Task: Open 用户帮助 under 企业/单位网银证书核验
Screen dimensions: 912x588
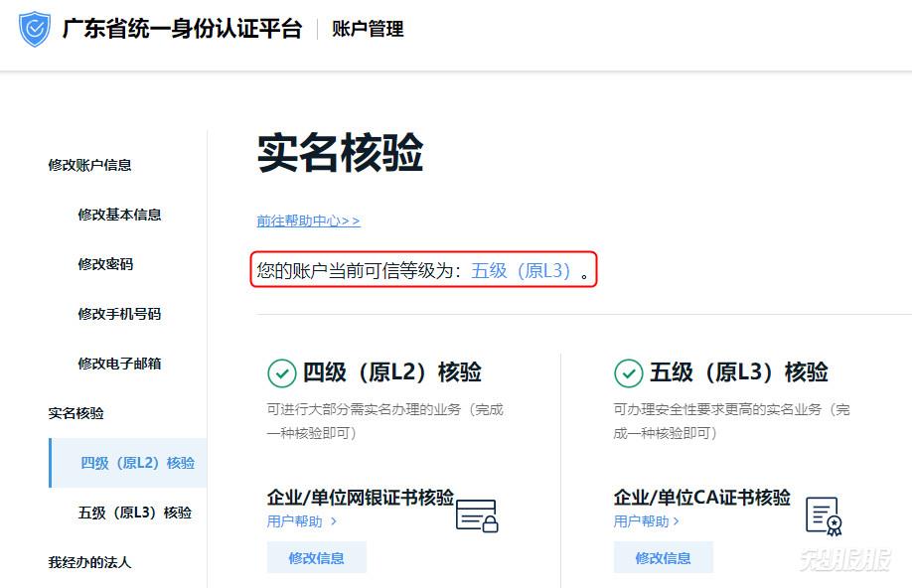Action: click(301, 521)
